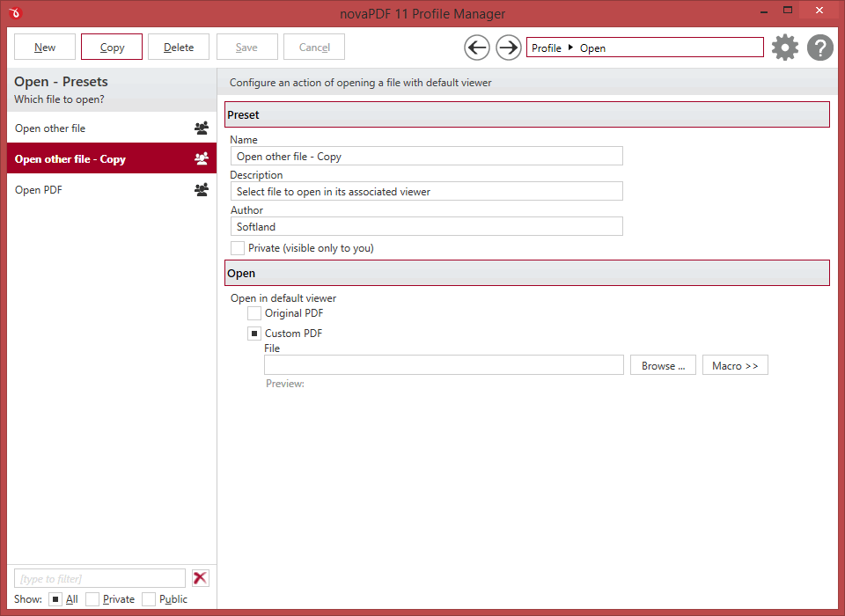Click the Delete button
This screenshot has width=845, height=616.
(179, 47)
